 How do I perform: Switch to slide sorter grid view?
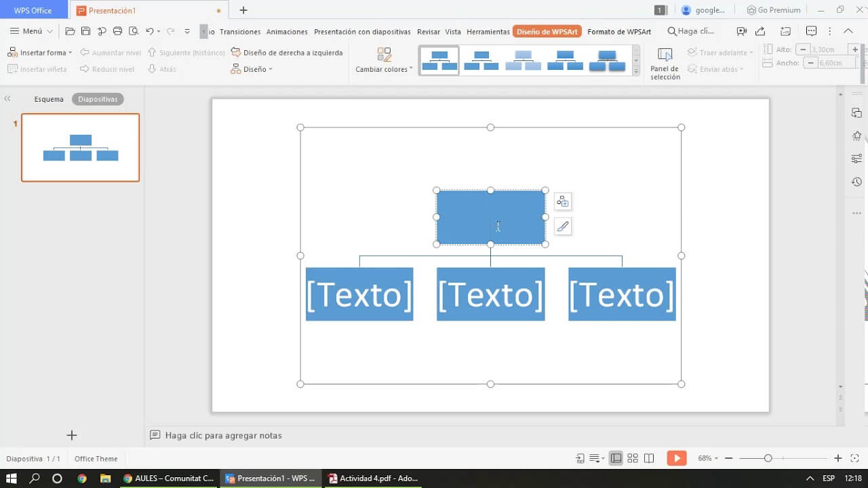click(x=632, y=458)
